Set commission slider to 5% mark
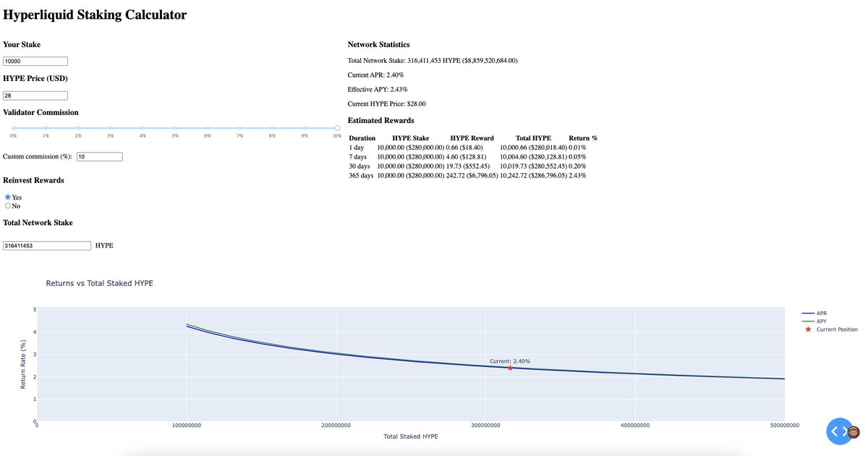 click(x=175, y=128)
